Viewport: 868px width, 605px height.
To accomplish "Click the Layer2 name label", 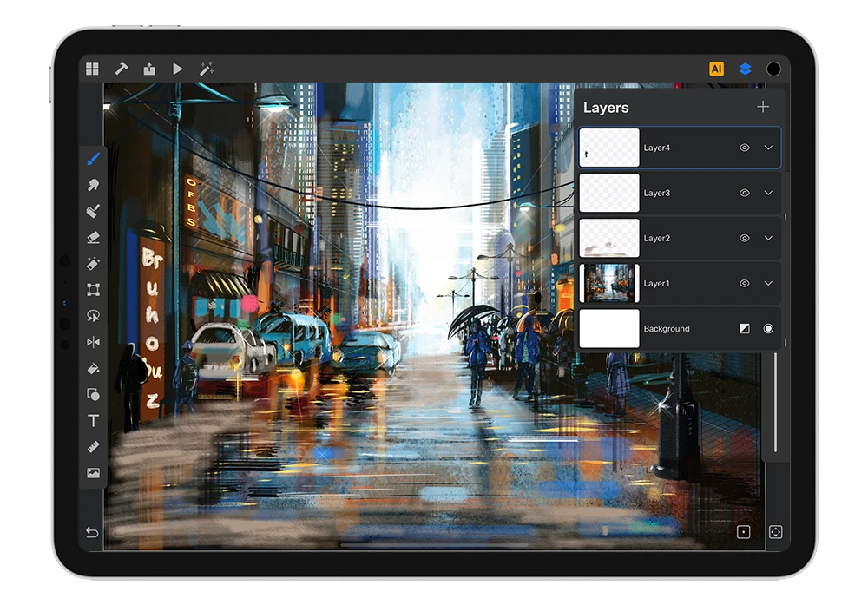I will pos(656,238).
